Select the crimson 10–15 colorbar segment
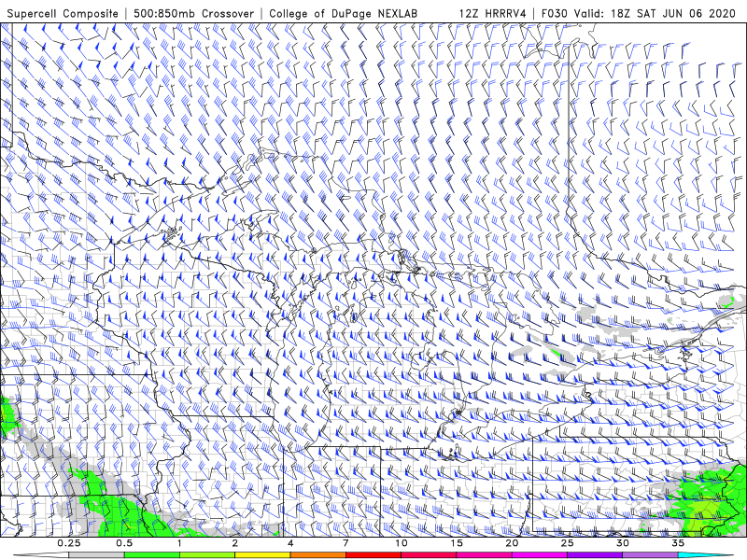747x560 pixels. click(x=429, y=555)
